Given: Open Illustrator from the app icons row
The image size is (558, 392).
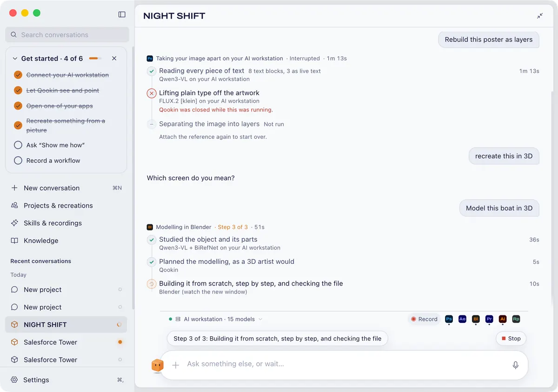Looking at the screenshot, I should 503,319.
